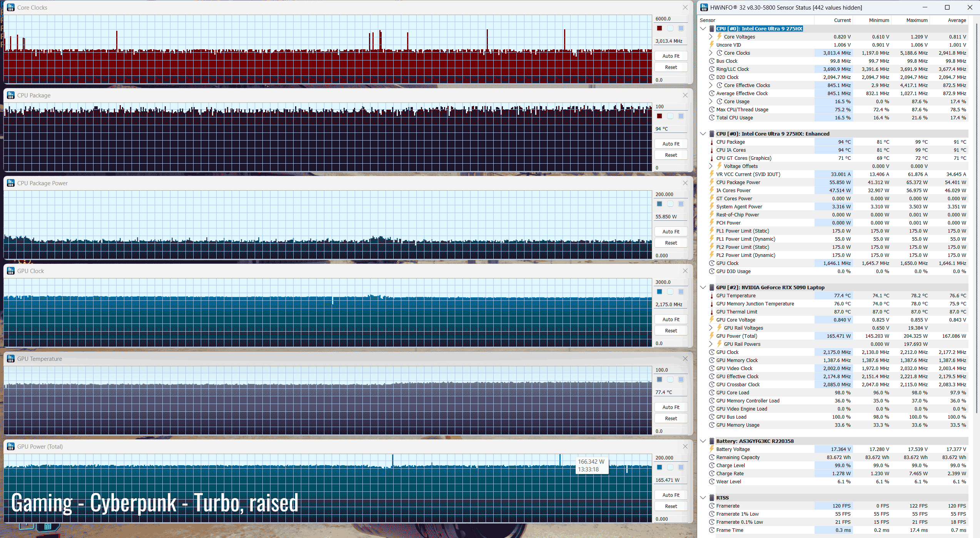Click Auto Fit in Core Clocks graph
Image resolution: width=980 pixels, height=538 pixels.
point(671,56)
